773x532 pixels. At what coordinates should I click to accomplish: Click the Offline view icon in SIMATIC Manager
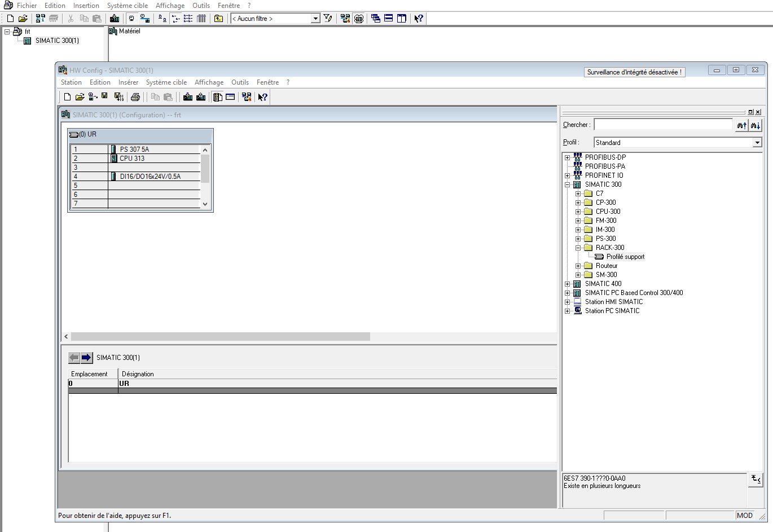(x=131, y=19)
